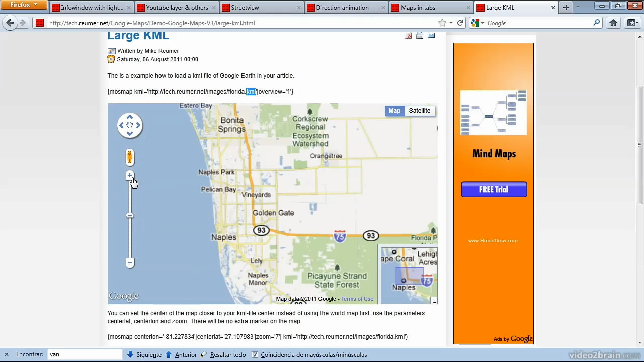Click Anterior to find previous match
This screenshot has height=362, width=644.
pyautogui.click(x=181, y=354)
